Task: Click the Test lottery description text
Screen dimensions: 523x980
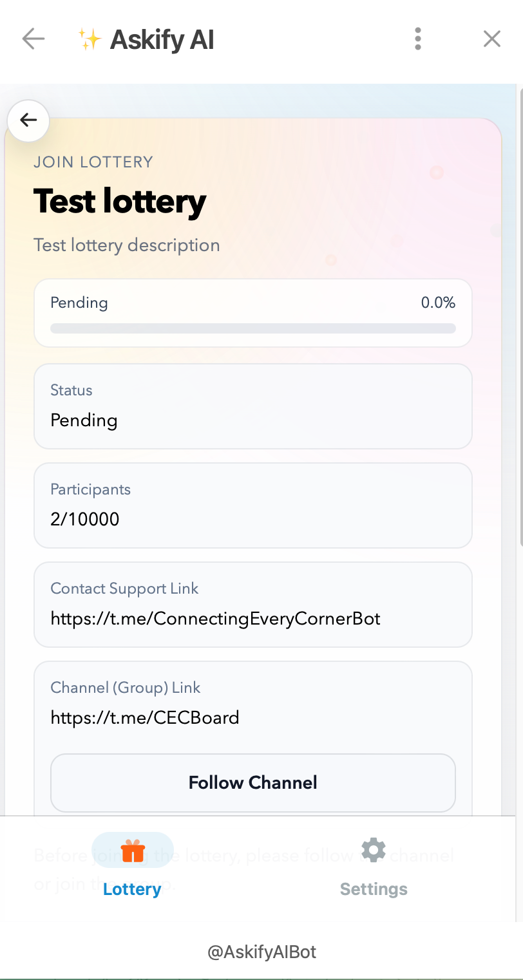Action: (127, 245)
